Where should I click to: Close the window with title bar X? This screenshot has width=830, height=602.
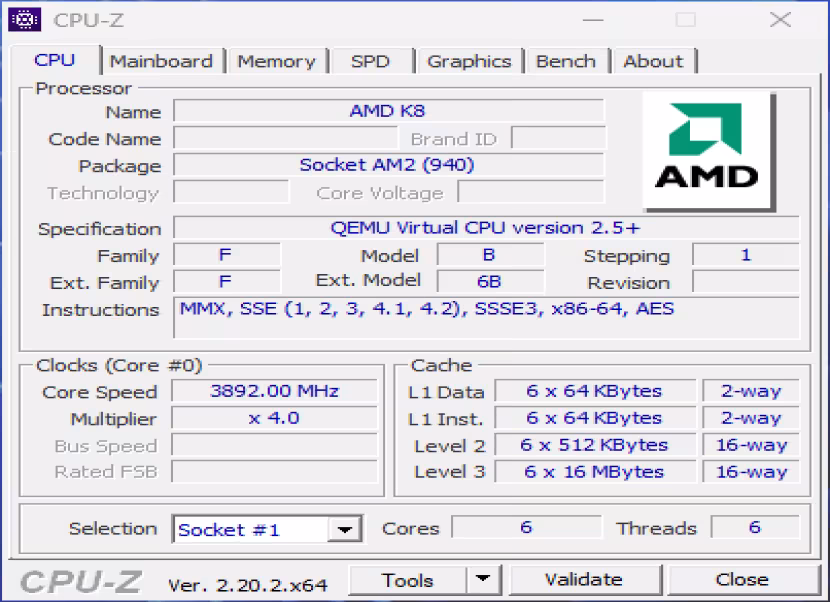pyautogui.click(x=780, y=20)
